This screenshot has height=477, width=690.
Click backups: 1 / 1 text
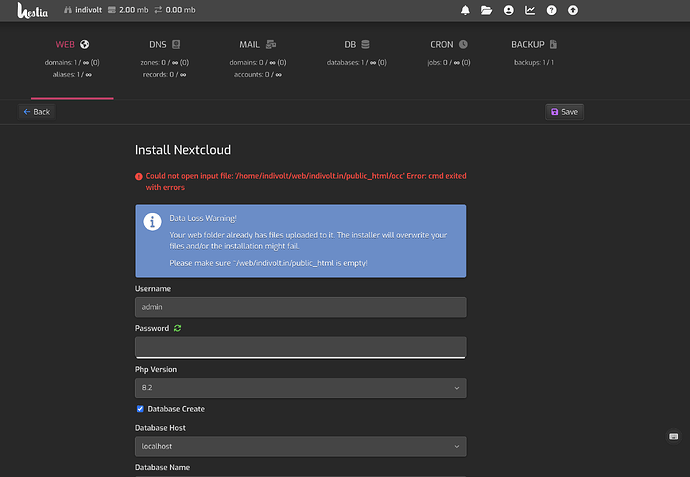click(x=534, y=62)
